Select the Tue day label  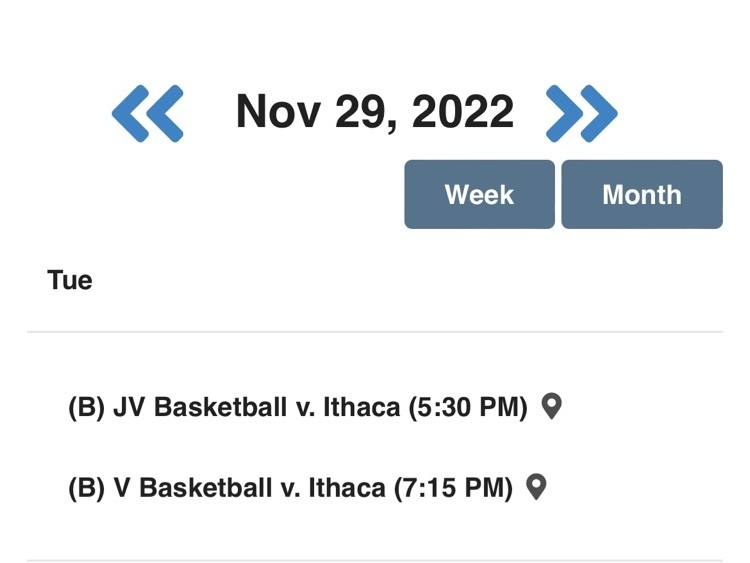[x=70, y=280]
